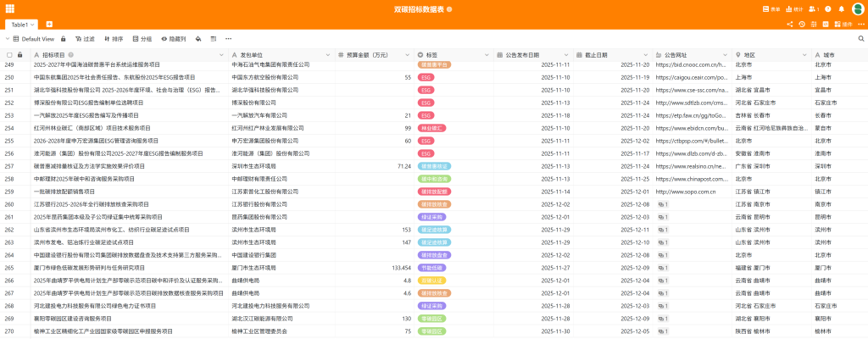The height and width of the screenshot is (339, 868).
Task: Expand the 招标项目 column dropdown arrow
Action: pyautogui.click(x=223, y=54)
